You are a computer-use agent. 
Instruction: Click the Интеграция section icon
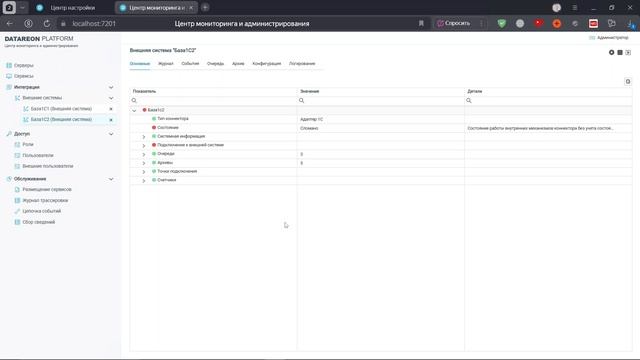pyautogui.click(x=9, y=87)
